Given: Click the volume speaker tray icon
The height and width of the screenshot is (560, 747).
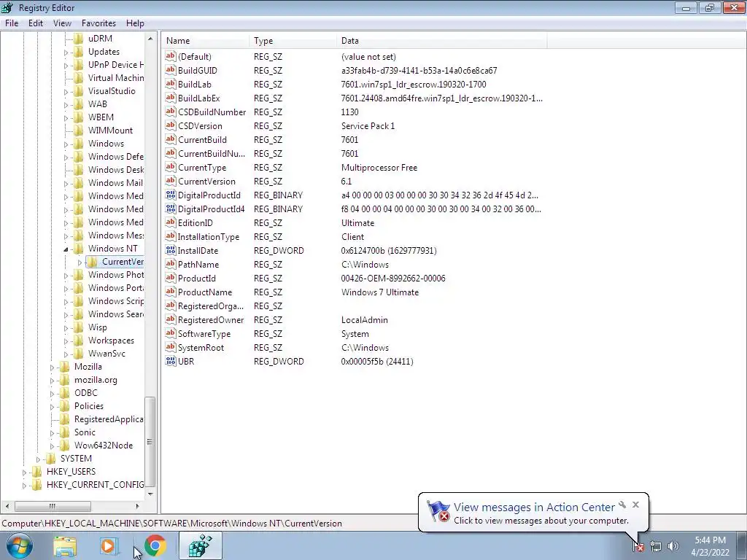Looking at the screenshot, I should [x=673, y=546].
